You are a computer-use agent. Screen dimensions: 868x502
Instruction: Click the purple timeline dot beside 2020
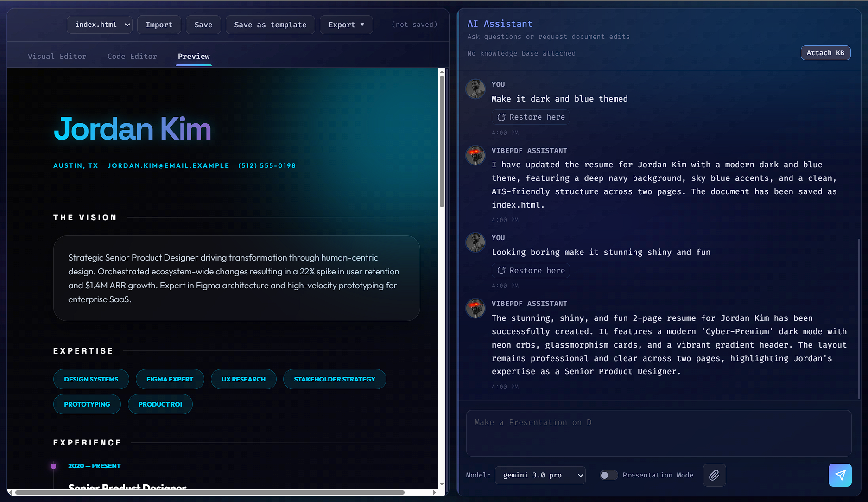coord(54,466)
